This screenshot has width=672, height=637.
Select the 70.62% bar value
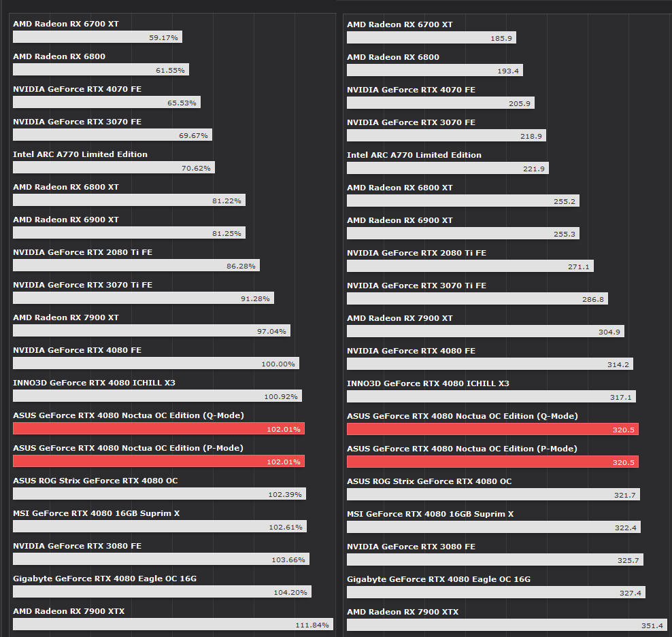pos(196,168)
